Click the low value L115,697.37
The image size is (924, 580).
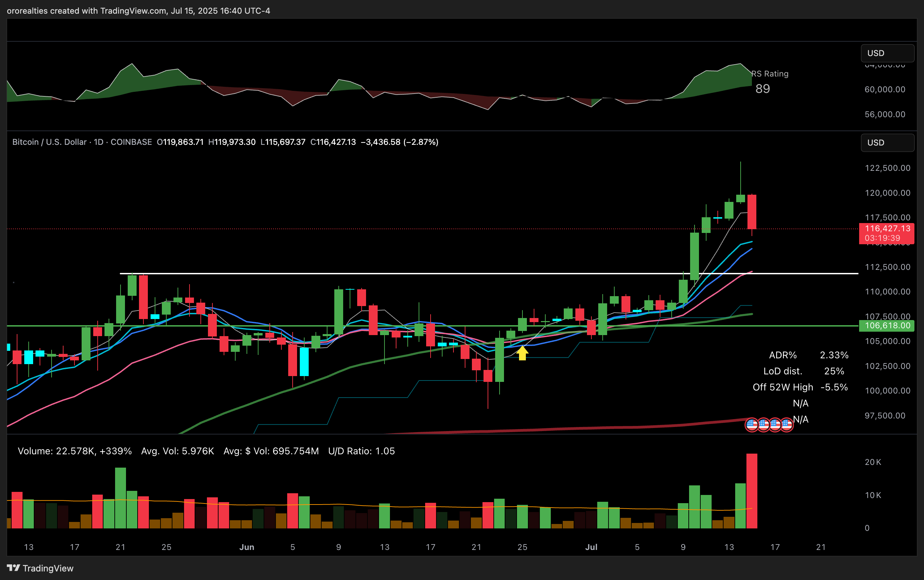[283, 142]
